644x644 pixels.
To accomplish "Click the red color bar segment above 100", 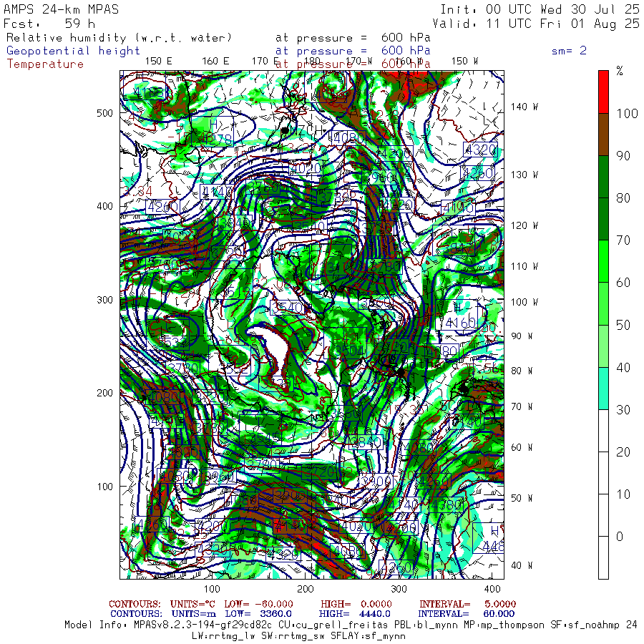I will click(603, 92).
